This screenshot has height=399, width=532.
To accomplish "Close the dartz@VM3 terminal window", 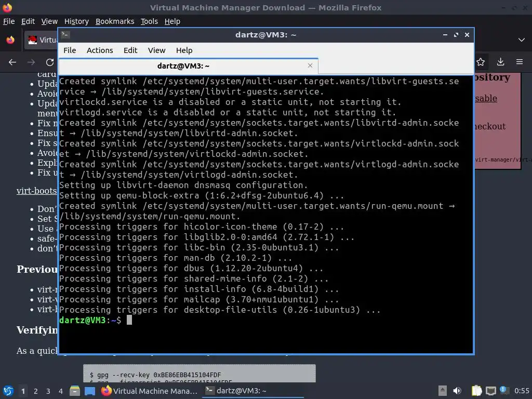I will (x=467, y=35).
